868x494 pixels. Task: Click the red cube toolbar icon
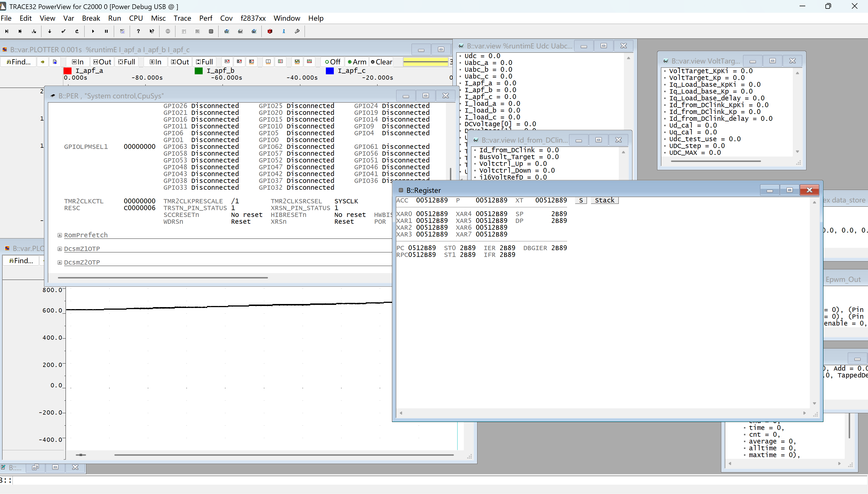[270, 31]
